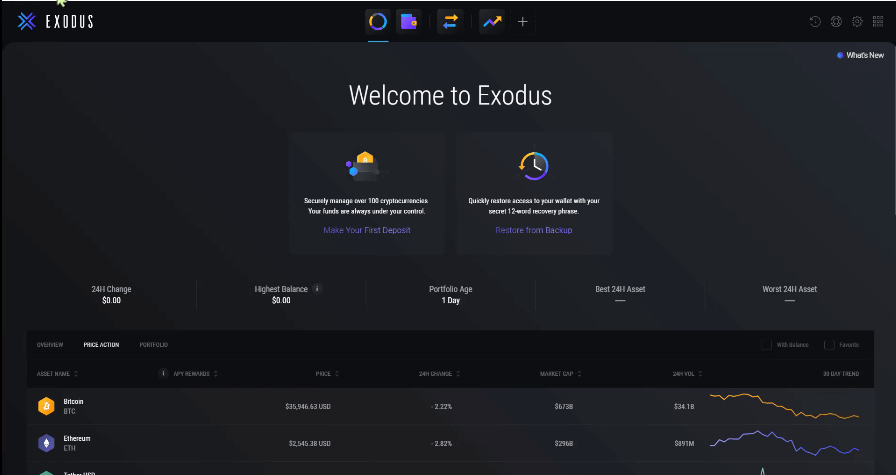896x475 pixels.
Task: Click the restore clock illustration
Action: [x=534, y=165]
